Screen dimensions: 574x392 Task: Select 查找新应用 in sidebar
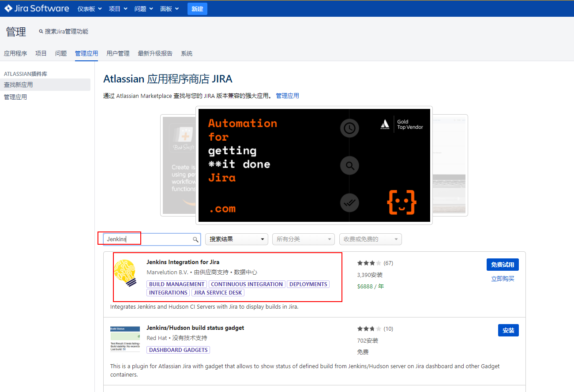45,85
